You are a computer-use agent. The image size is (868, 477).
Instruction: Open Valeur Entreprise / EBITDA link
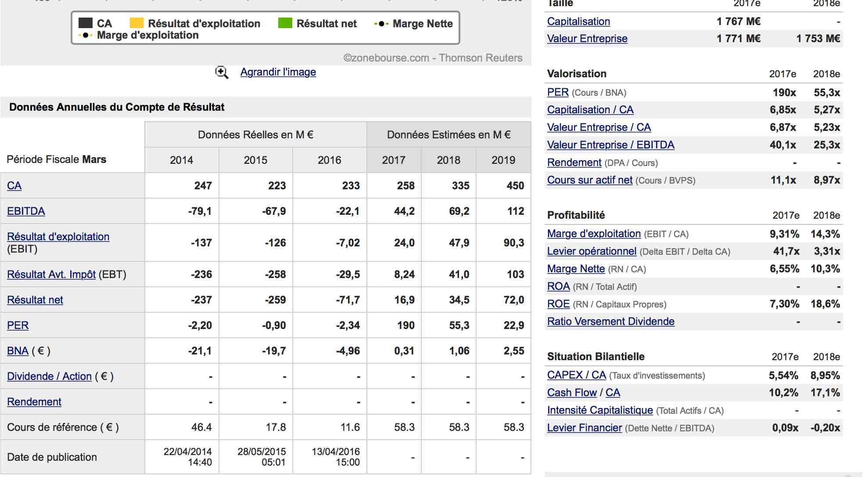click(x=610, y=145)
